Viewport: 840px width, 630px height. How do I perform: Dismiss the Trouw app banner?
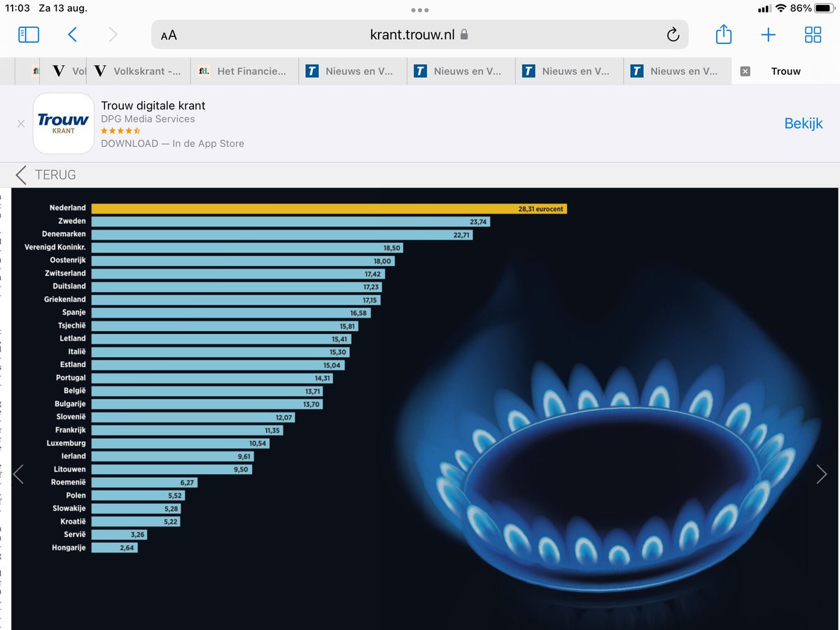coord(21,123)
